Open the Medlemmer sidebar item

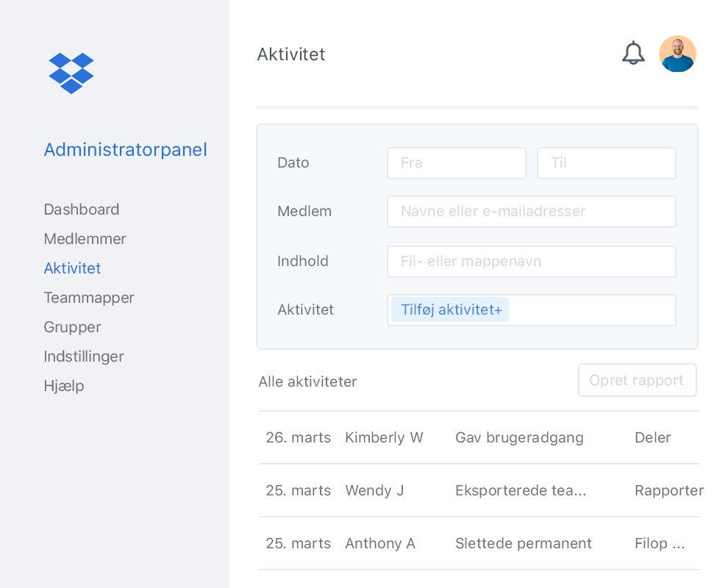[85, 239]
